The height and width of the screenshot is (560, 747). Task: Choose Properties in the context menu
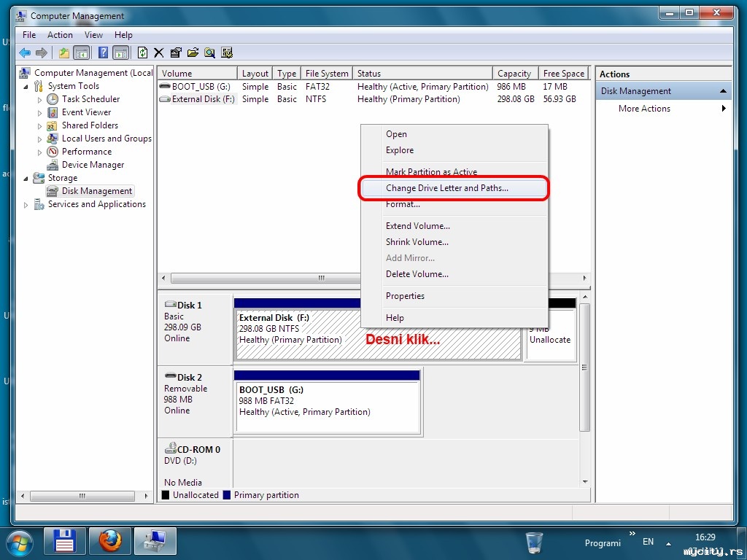(x=454, y=296)
